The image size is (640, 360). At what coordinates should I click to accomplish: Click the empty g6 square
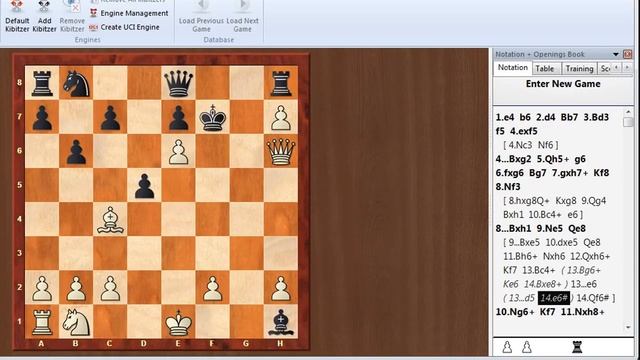(247, 151)
